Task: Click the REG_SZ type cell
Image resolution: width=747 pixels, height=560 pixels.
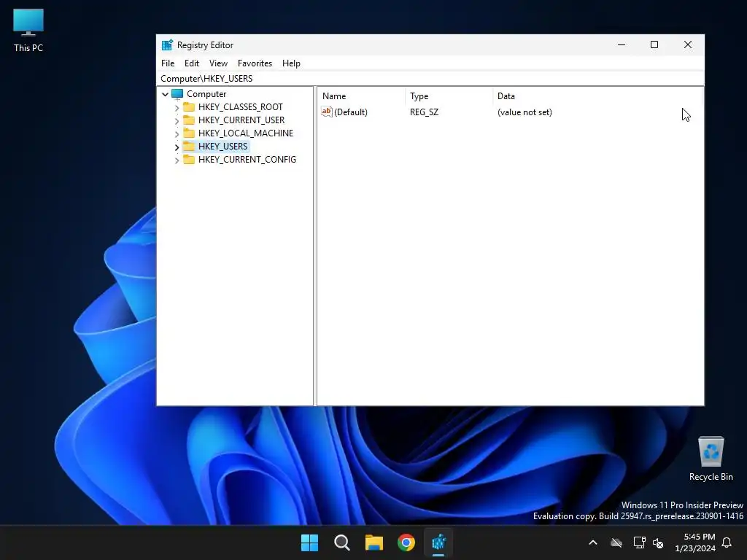Action: pos(424,112)
